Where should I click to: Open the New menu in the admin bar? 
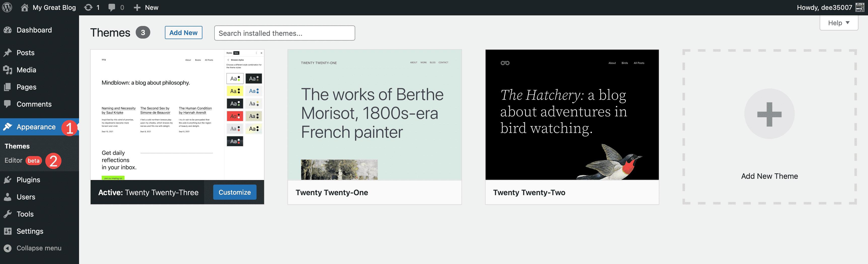146,7
